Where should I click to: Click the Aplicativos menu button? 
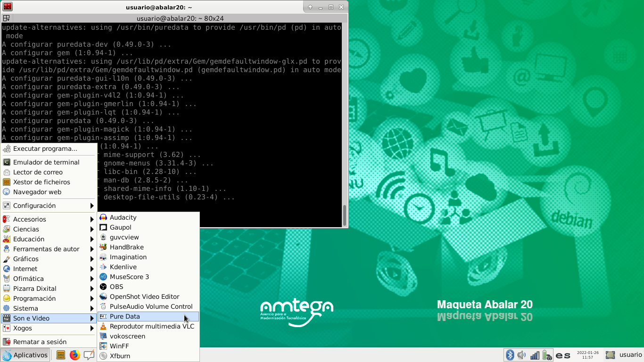coord(26,355)
